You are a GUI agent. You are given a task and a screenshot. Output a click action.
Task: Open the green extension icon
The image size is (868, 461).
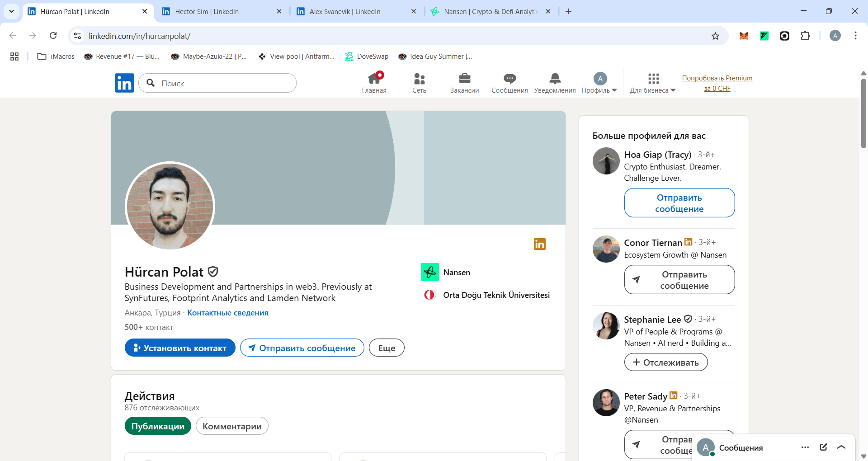(x=764, y=36)
